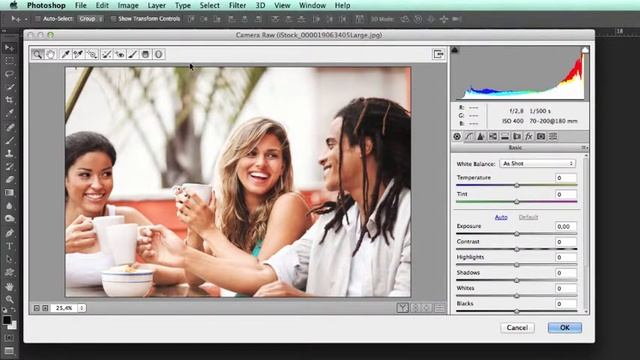Open the Lens Corrections panel tab
Screen dimensions: 640x360
click(x=517, y=136)
